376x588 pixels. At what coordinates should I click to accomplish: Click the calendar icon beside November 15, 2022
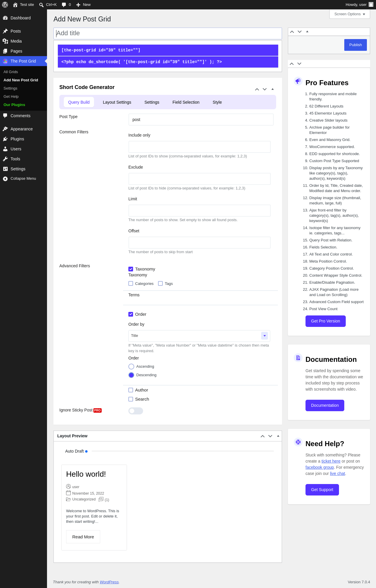[68, 493]
